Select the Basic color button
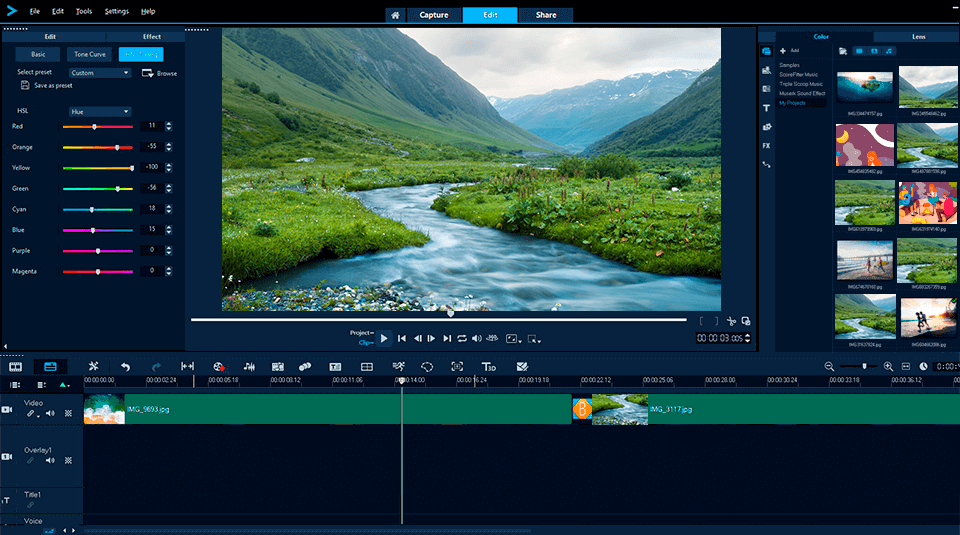 pyautogui.click(x=38, y=54)
